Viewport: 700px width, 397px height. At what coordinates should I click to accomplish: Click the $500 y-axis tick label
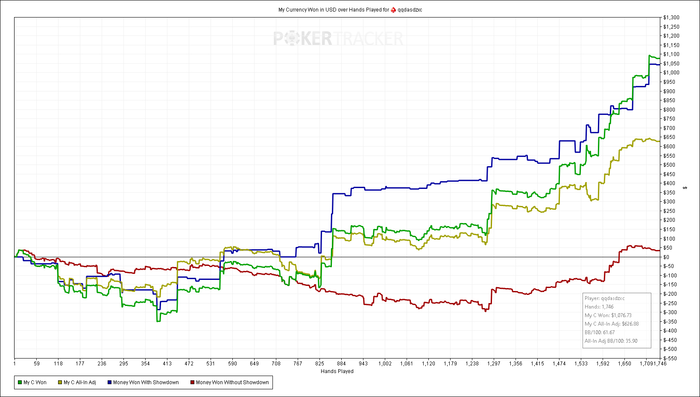coord(669,165)
